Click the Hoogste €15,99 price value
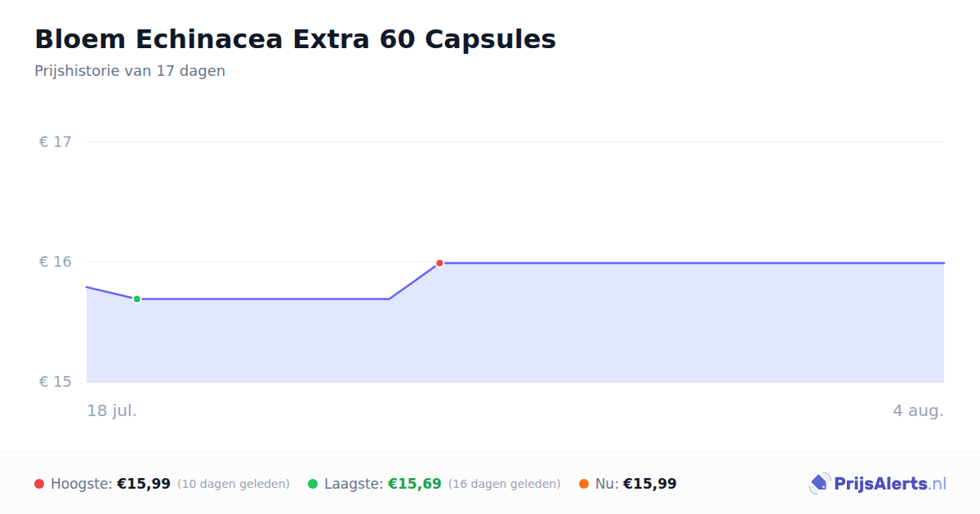980x514 pixels. [144, 484]
